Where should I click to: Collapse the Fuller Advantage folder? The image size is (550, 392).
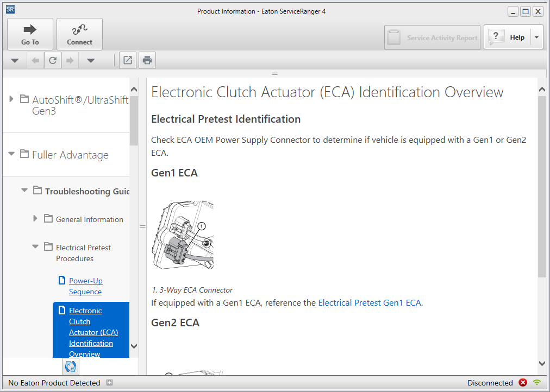pos(11,154)
